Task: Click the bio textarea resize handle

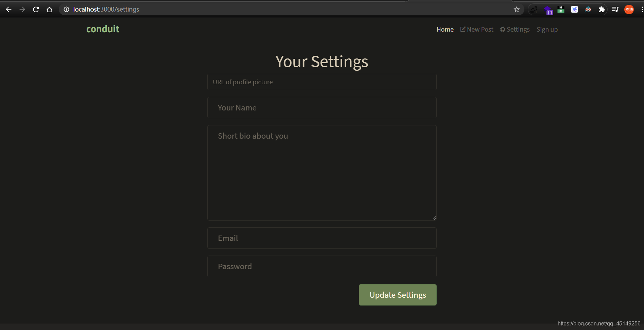Action: tap(434, 218)
